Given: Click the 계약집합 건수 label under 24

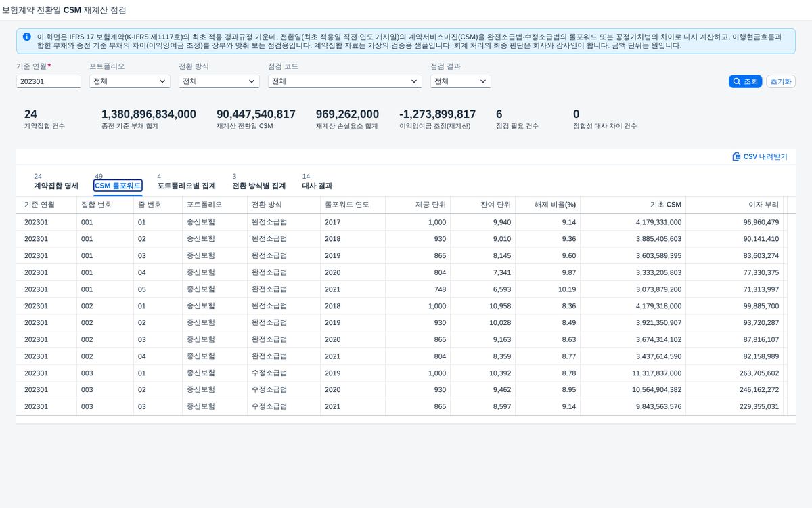Looking at the screenshot, I should 45,126.
